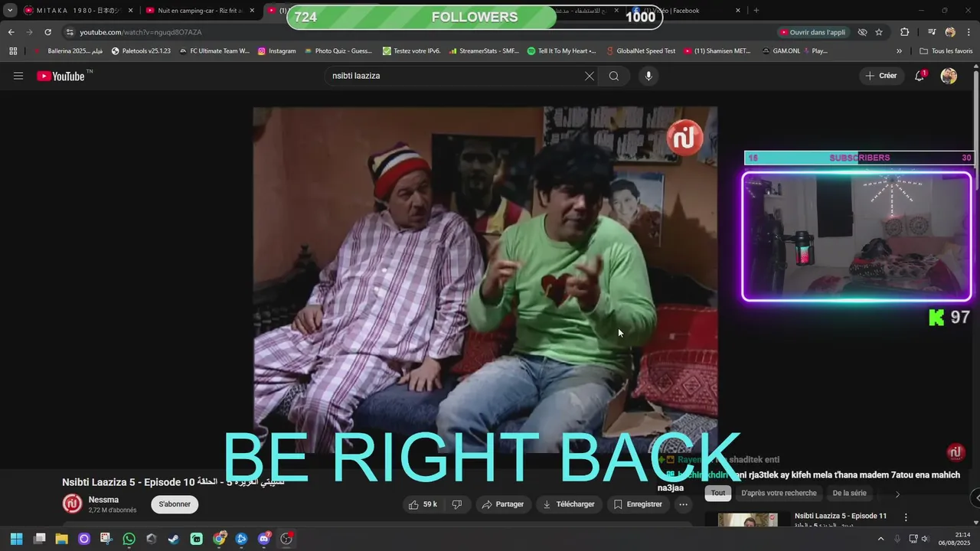The height and width of the screenshot is (551, 980).
Task: Open the Nessma channel name link
Action: (103, 500)
